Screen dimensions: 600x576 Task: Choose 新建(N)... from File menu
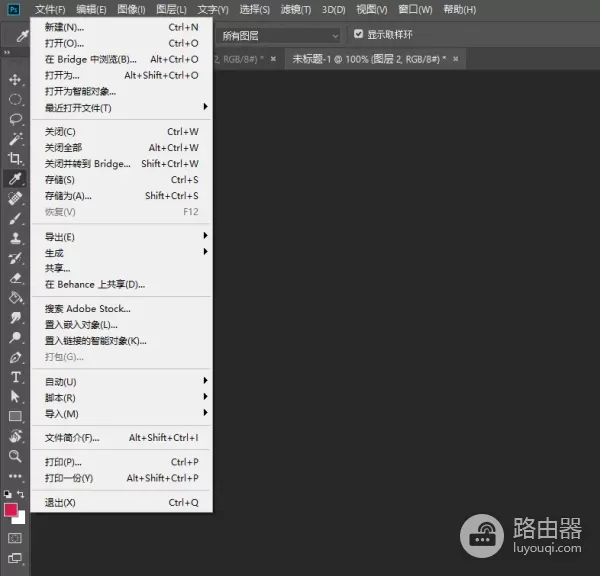(x=121, y=27)
